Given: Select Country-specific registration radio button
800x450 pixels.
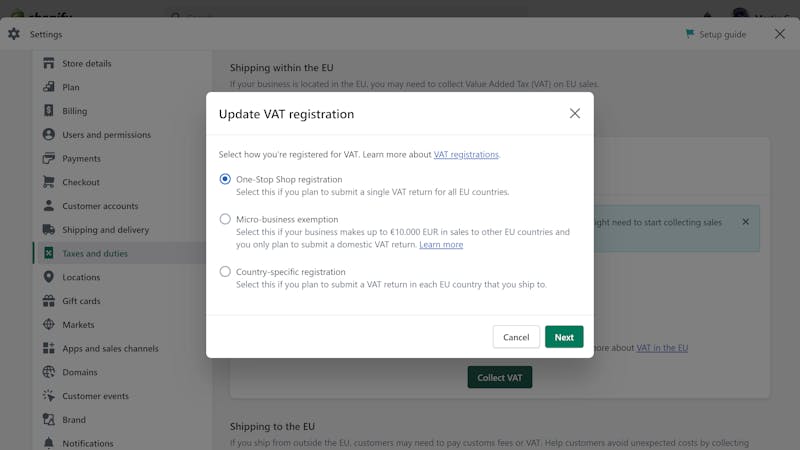Looking at the screenshot, I should tap(225, 271).
